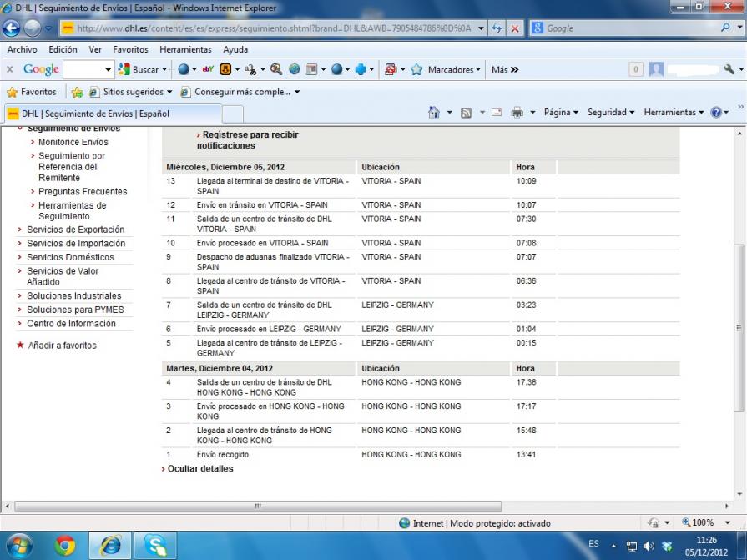Open the Ver menu
Image resolution: width=747 pixels, height=560 pixels.
95,49
